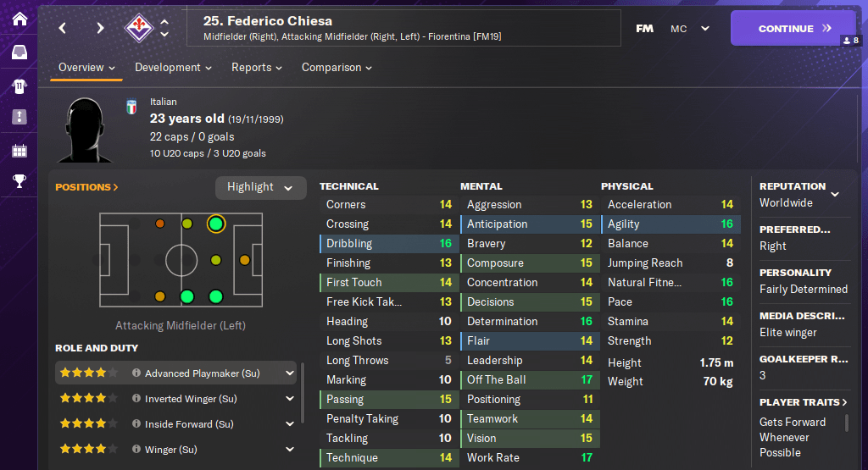
Task: Open the Squad shirt icon
Action: (x=19, y=86)
